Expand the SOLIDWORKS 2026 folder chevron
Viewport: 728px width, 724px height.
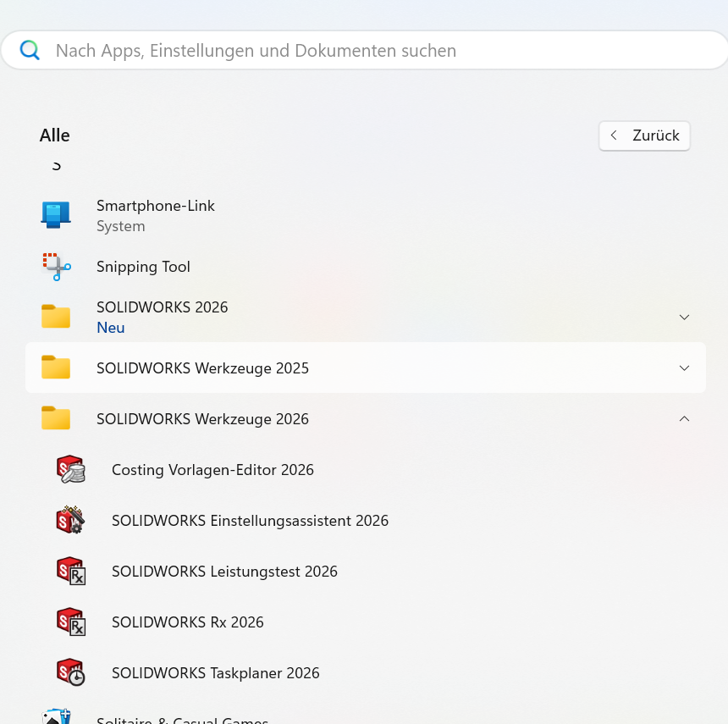(684, 318)
